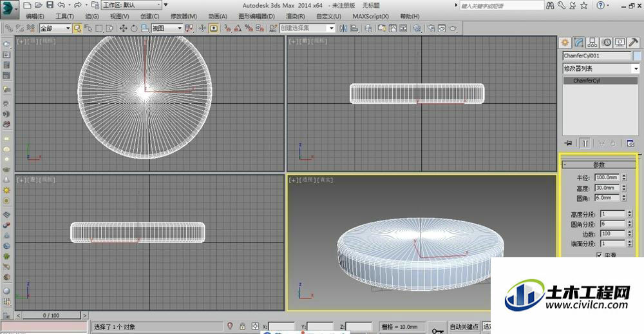Viewport: 644px width, 334px height.
Task: Expand the 修改器列表 modifier list dropdown
Action: click(601, 68)
